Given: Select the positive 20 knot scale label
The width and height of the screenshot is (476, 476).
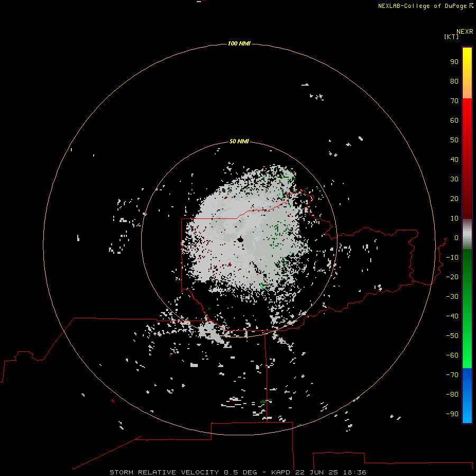Looking at the screenshot, I should [x=454, y=199].
